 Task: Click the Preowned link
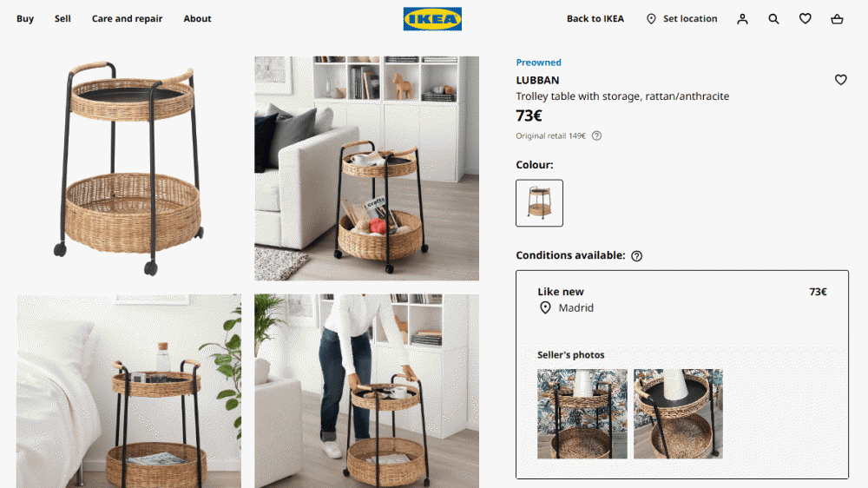(539, 63)
